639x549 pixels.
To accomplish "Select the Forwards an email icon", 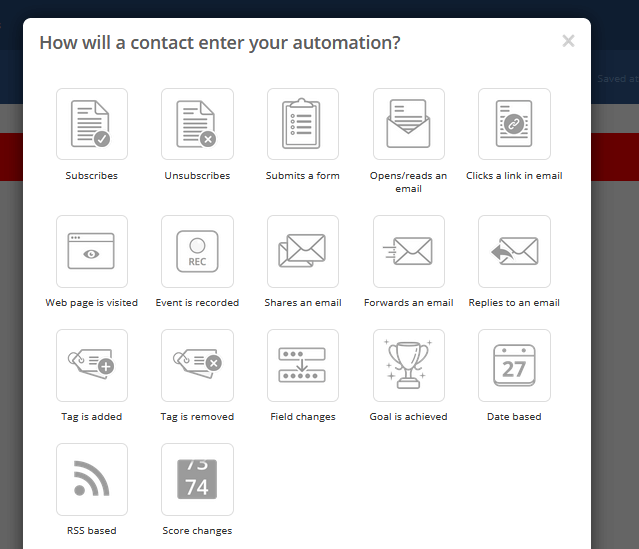I will coord(408,251).
